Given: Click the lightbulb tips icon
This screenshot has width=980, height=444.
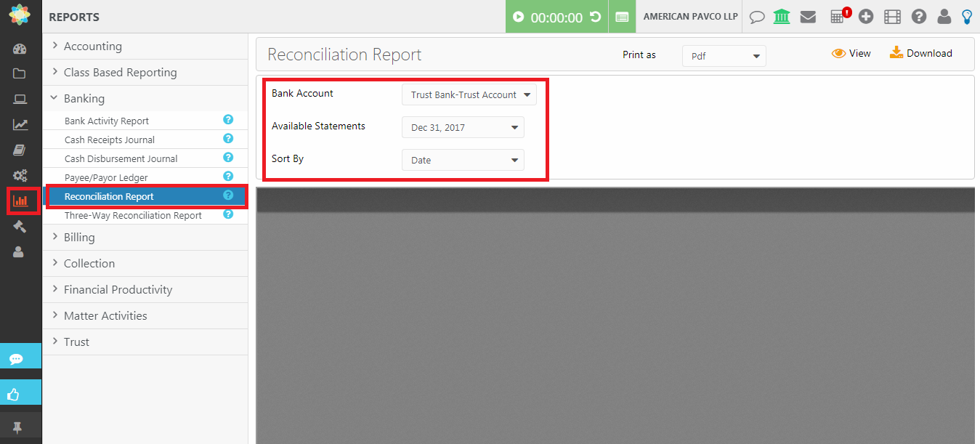Looking at the screenshot, I should coord(967,17).
